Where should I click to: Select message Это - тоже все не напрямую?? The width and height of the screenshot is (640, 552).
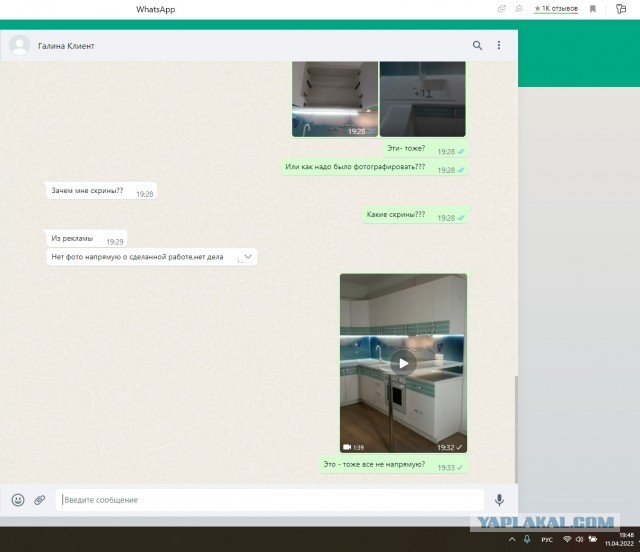tap(393, 465)
